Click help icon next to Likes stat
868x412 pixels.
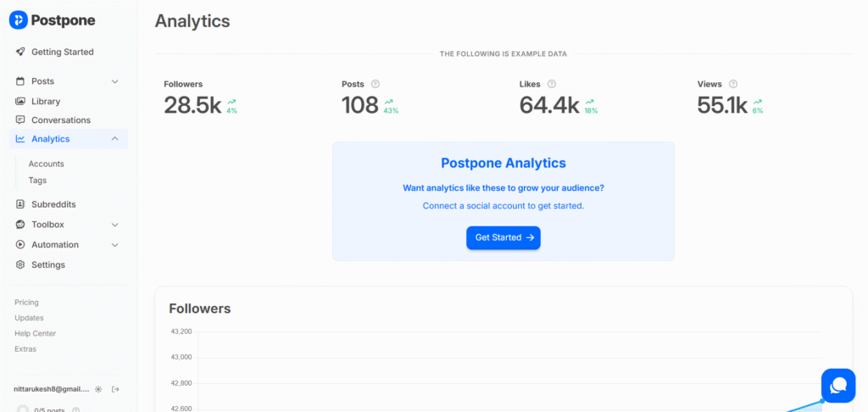[x=551, y=84]
